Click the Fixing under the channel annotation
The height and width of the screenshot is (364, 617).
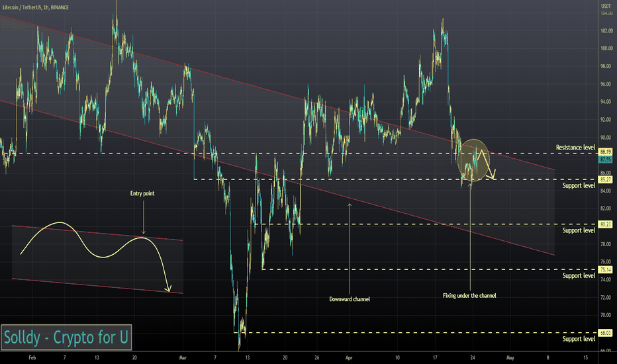(x=469, y=296)
